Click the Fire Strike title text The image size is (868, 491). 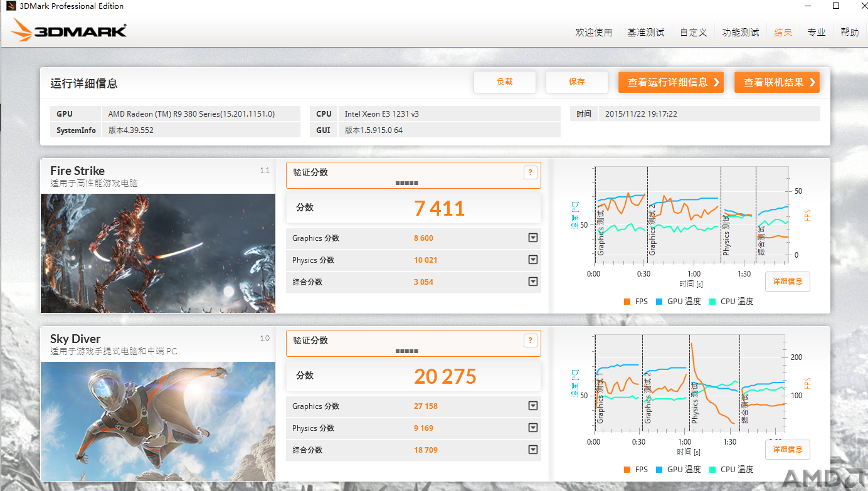(x=78, y=171)
